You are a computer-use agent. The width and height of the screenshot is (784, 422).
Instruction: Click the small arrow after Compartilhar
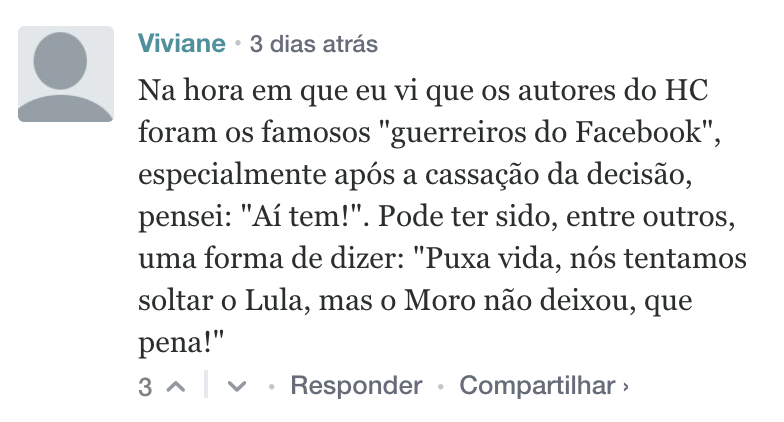pos(626,386)
